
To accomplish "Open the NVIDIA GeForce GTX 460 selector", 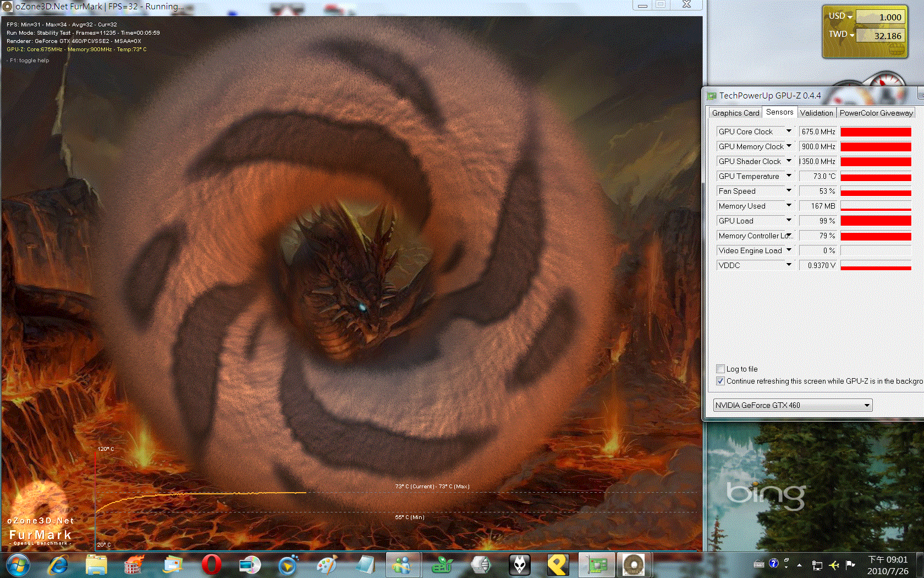I will click(x=793, y=405).
